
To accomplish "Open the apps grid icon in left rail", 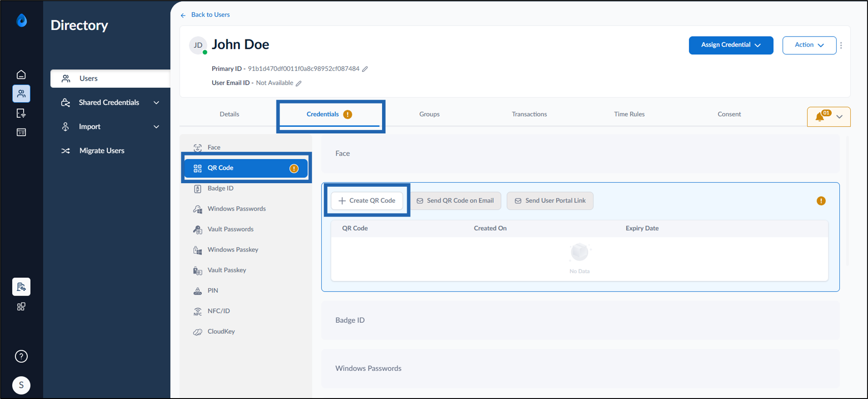I will click(x=21, y=307).
